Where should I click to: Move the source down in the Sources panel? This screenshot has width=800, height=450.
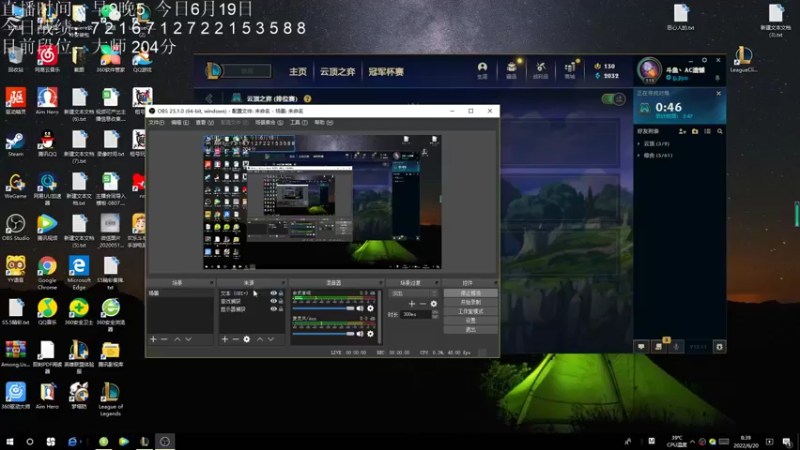click(x=271, y=339)
